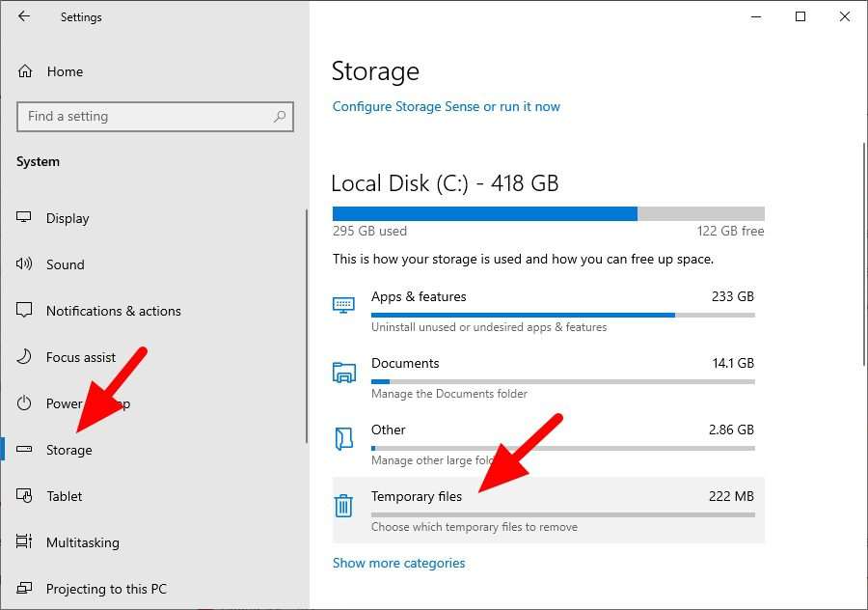The height and width of the screenshot is (610, 868).
Task: Open Power & sleep settings icon
Action: pos(22,403)
